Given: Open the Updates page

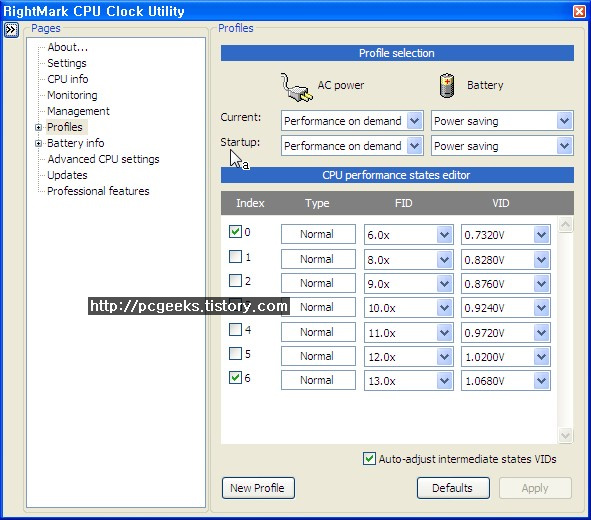Looking at the screenshot, I should pos(67,175).
